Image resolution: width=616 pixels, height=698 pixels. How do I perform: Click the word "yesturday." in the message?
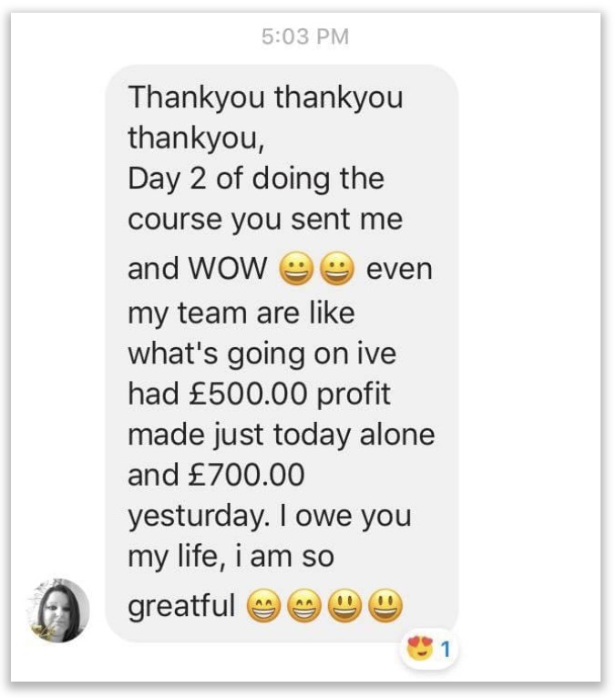pos(195,516)
